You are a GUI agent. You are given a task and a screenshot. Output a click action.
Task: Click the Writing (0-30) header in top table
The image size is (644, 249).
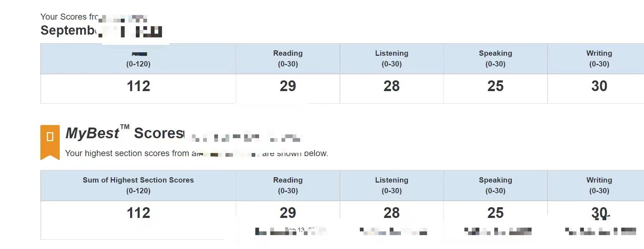tap(599, 59)
